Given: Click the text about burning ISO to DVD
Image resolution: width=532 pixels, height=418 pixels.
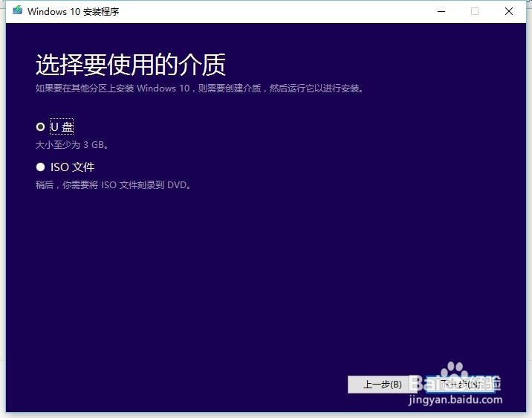Looking at the screenshot, I should (113, 185).
